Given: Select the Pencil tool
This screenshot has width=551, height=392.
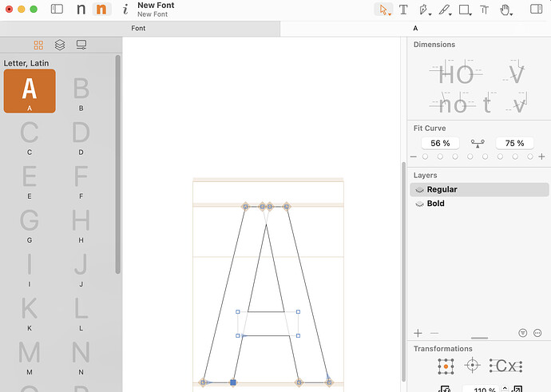Looking at the screenshot, I should click(444, 10).
